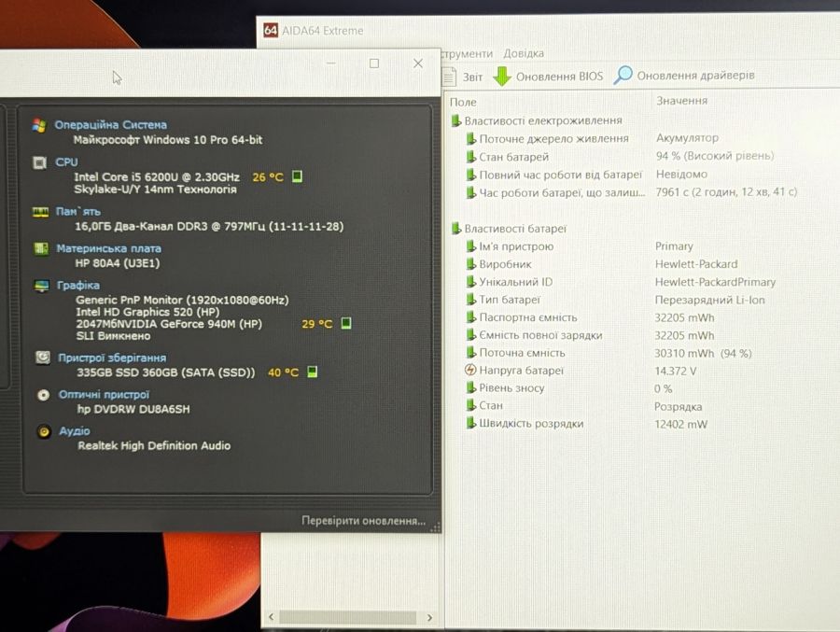Select the Ім'я пристрою row icon
This screenshot has width=840, height=632.
[471, 246]
